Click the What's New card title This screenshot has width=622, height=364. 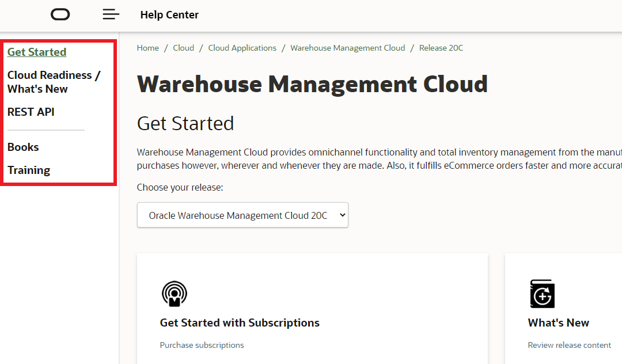pyautogui.click(x=558, y=323)
